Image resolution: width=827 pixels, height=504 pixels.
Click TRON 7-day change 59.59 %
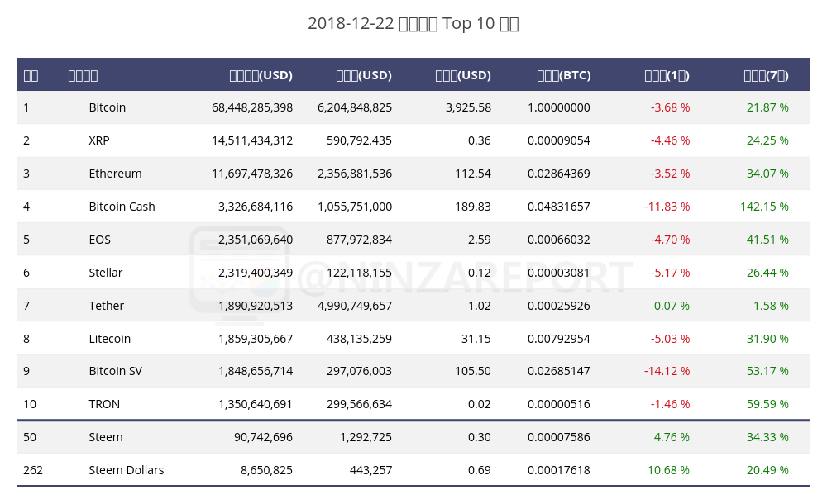pyautogui.click(x=767, y=404)
